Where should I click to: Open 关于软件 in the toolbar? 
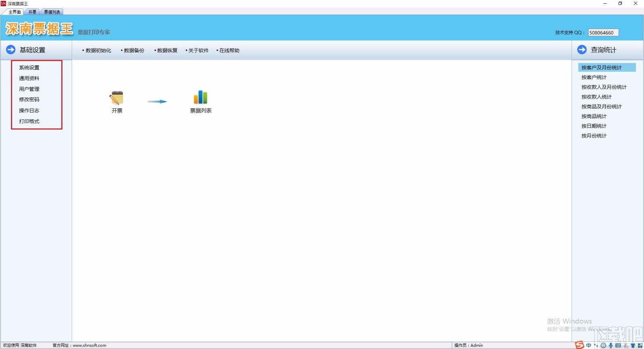[198, 50]
